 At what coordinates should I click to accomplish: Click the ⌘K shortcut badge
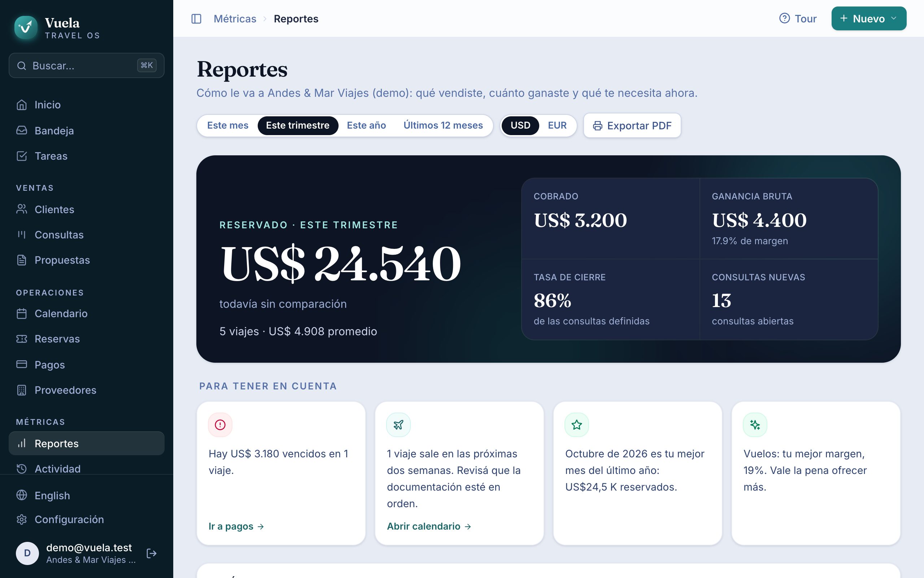(147, 65)
